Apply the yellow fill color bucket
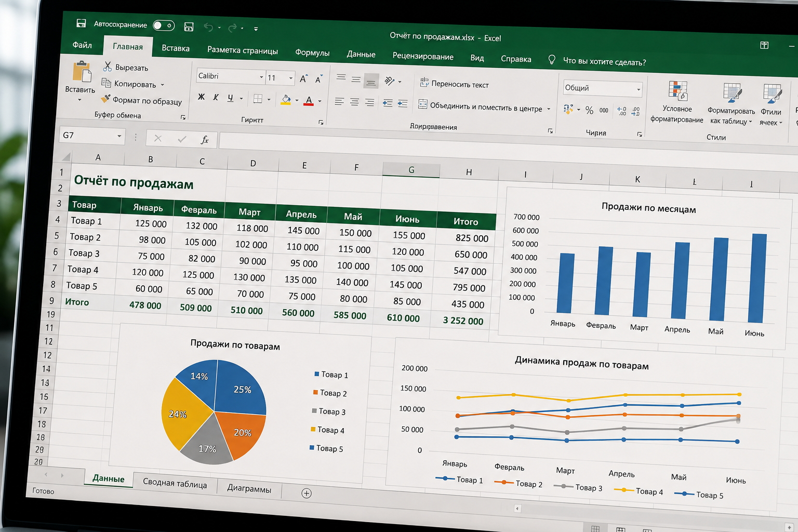 tap(286, 100)
